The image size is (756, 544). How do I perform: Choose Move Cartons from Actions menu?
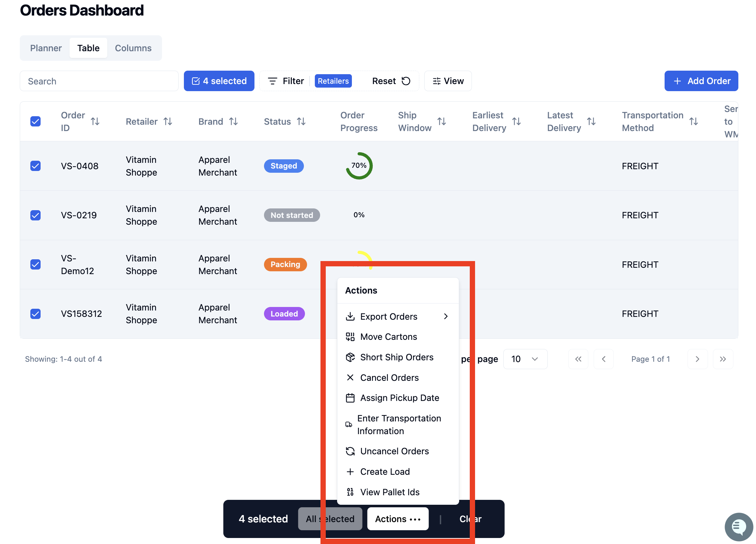click(x=398, y=337)
